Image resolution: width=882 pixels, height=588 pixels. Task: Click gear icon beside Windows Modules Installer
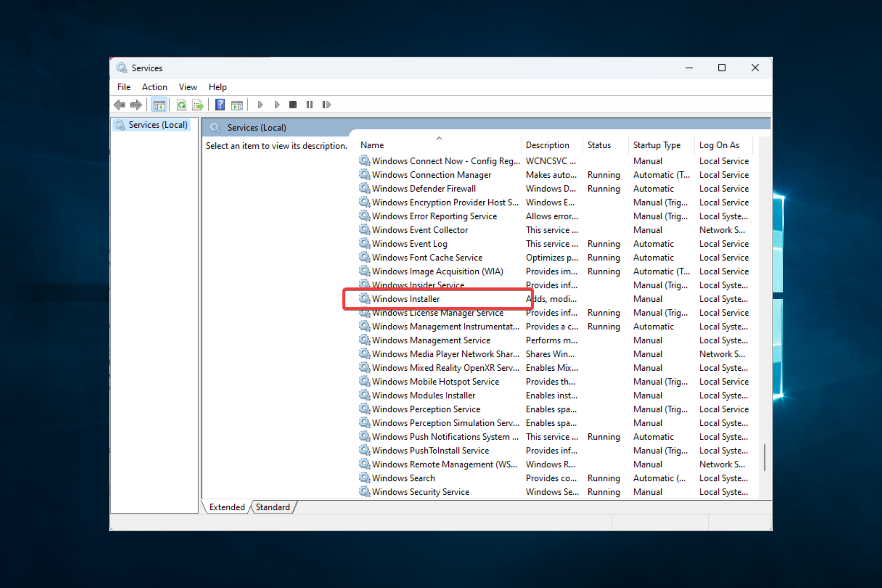365,395
